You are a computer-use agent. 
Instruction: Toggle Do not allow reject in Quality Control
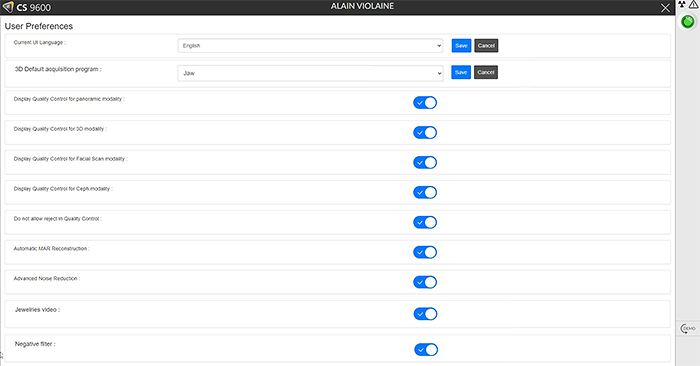(x=425, y=222)
